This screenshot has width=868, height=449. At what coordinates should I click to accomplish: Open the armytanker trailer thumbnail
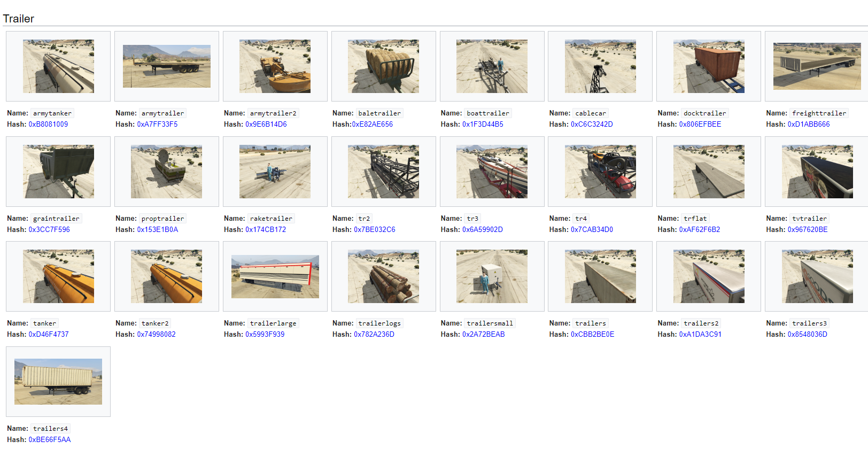pyautogui.click(x=58, y=66)
